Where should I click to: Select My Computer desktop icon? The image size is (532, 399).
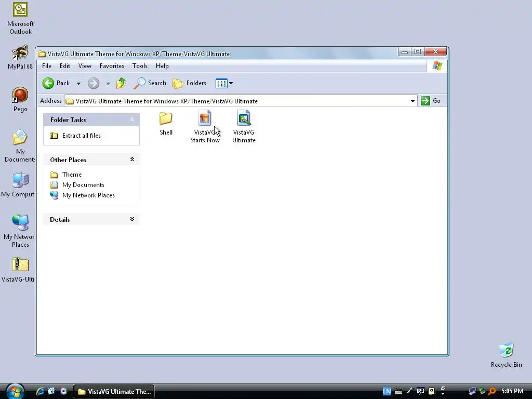[x=19, y=185]
